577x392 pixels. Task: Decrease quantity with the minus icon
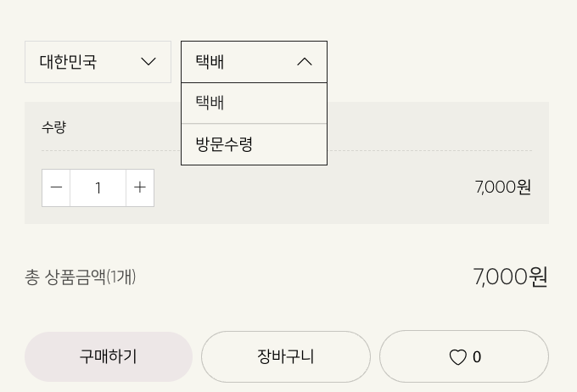56,188
